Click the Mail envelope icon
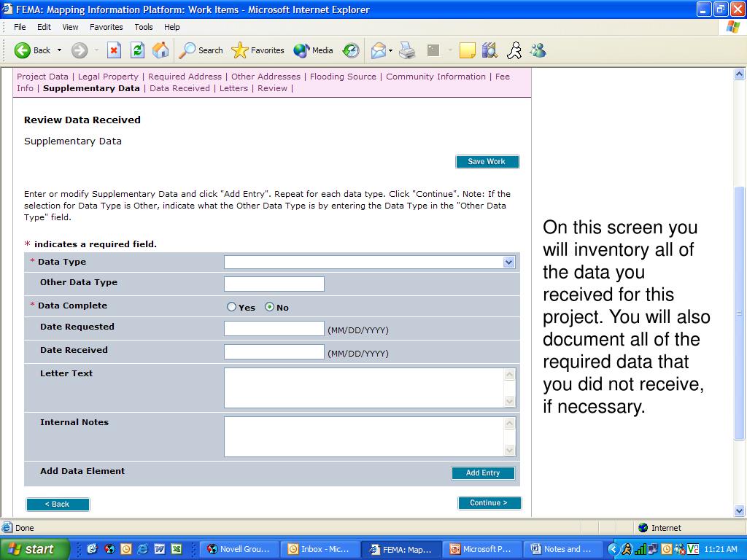The width and height of the screenshot is (747, 560). coord(379,50)
